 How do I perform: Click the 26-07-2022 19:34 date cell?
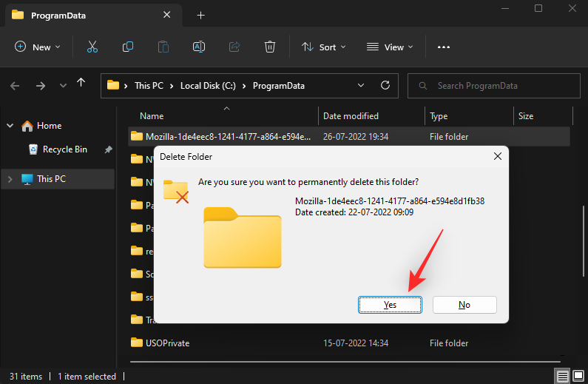356,137
